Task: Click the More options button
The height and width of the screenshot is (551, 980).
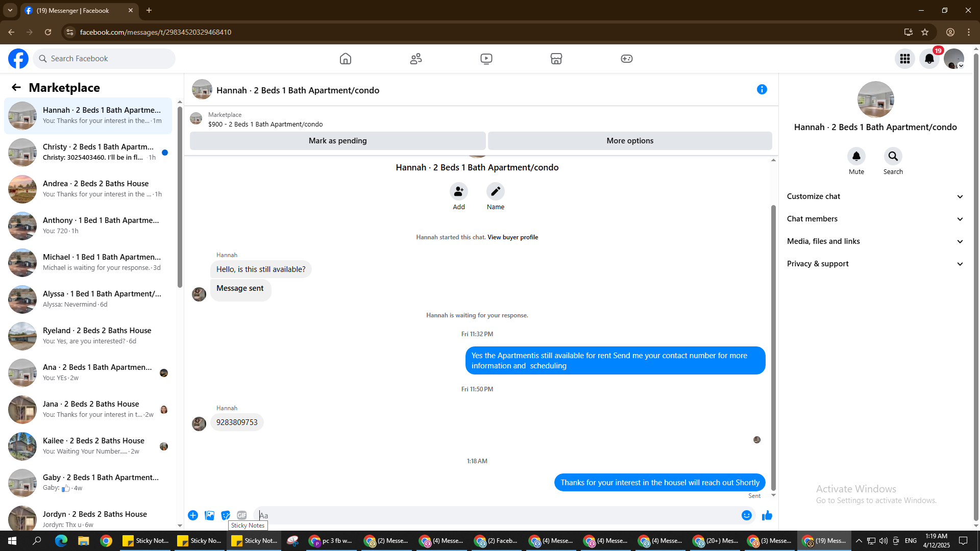Action: (x=630, y=141)
